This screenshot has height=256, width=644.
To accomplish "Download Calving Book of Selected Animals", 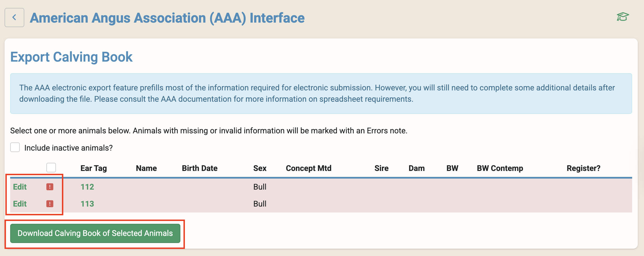I will click(95, 233).
